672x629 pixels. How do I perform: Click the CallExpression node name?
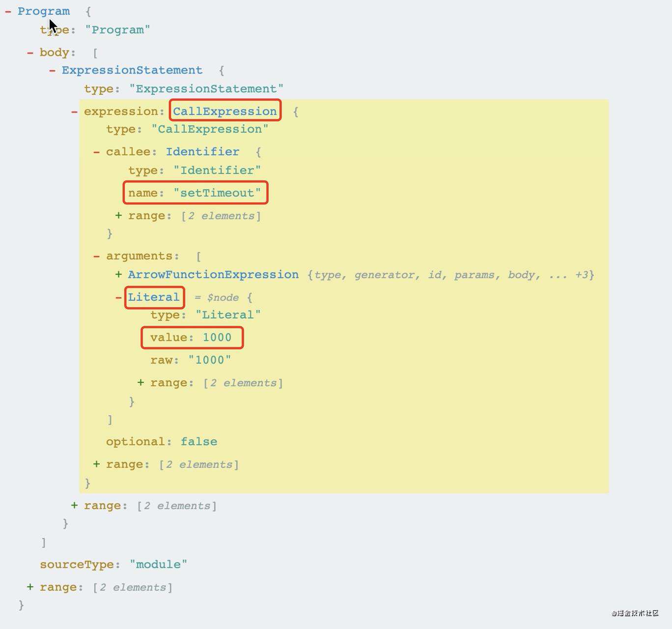[225, 112]
